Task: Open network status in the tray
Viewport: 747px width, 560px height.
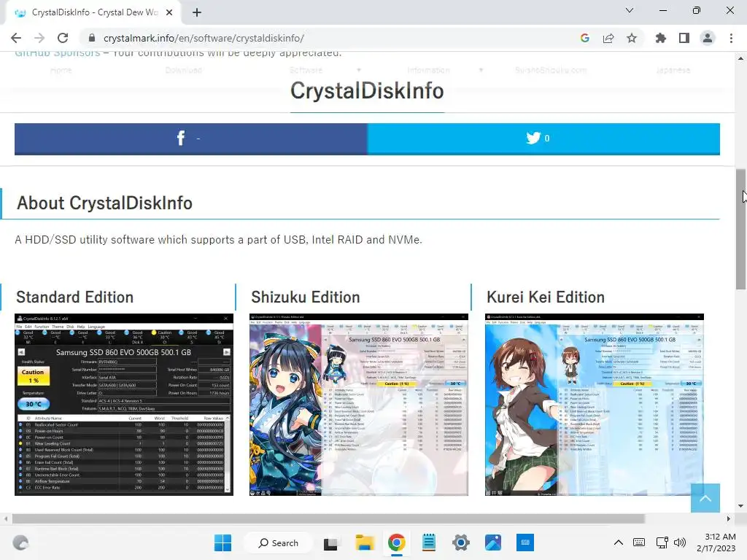Action: pos(662,542)
